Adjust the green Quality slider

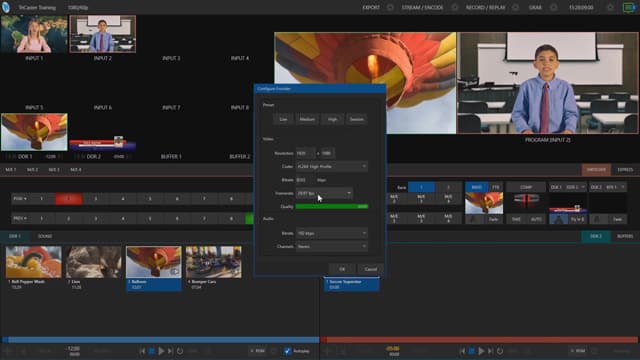331,207
